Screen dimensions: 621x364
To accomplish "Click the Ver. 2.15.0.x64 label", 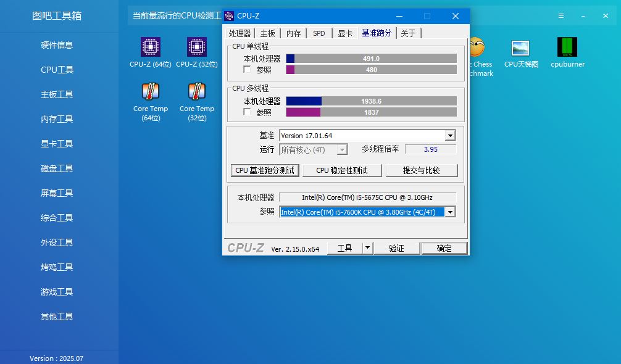I will tap(295, 249).
